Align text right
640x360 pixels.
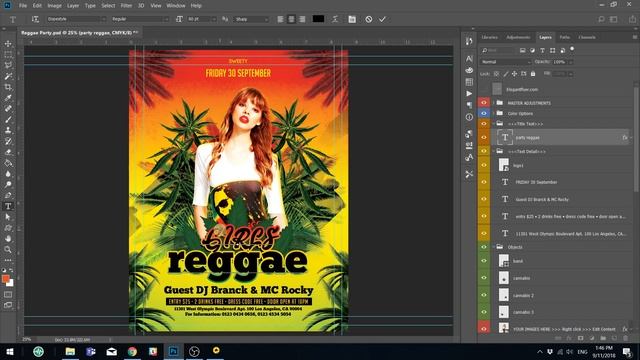[302, 19]
